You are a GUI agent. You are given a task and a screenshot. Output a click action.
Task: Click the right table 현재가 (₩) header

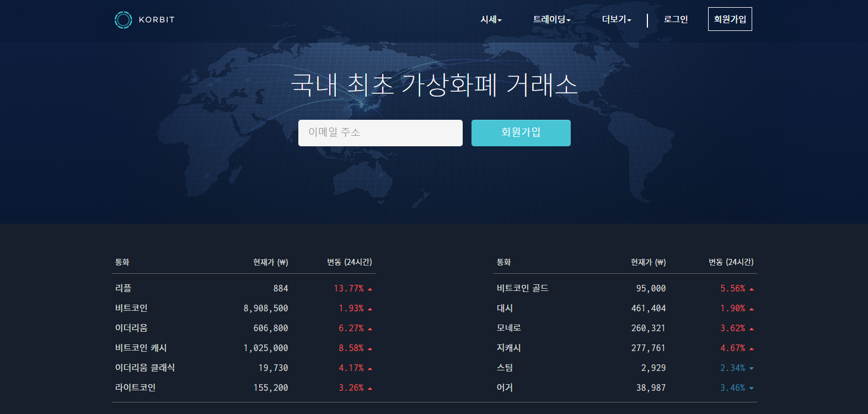[649, 262]
